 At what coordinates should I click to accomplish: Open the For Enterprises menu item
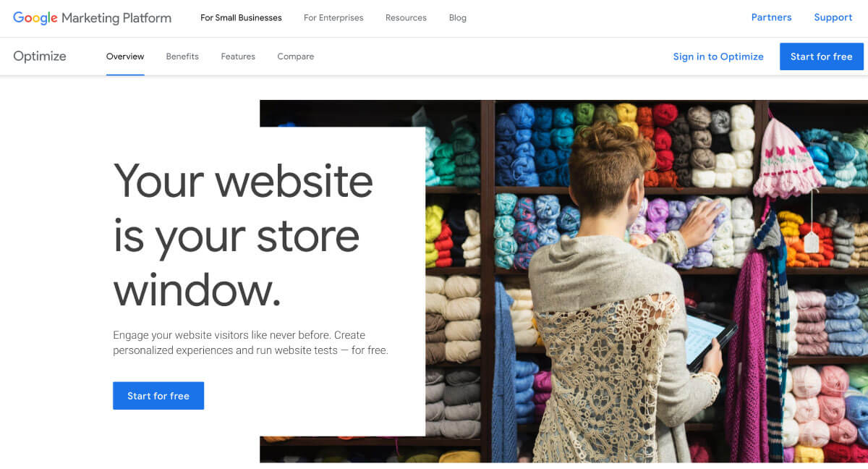333,18
